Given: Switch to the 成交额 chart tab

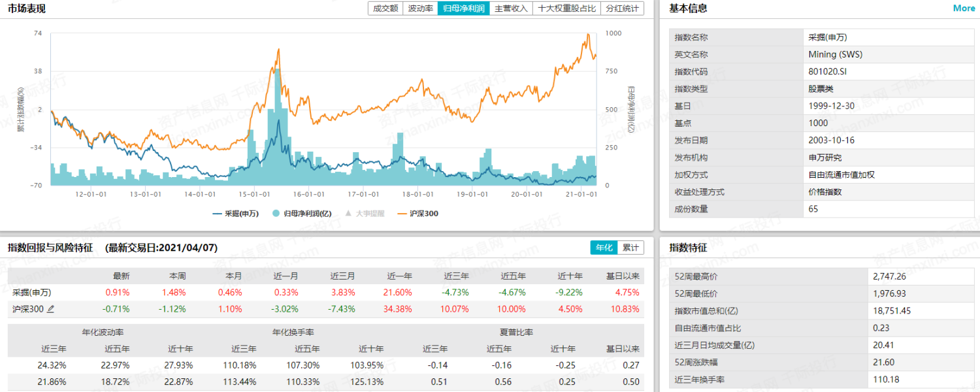Looking at the screenshot, I should (385, 8).
